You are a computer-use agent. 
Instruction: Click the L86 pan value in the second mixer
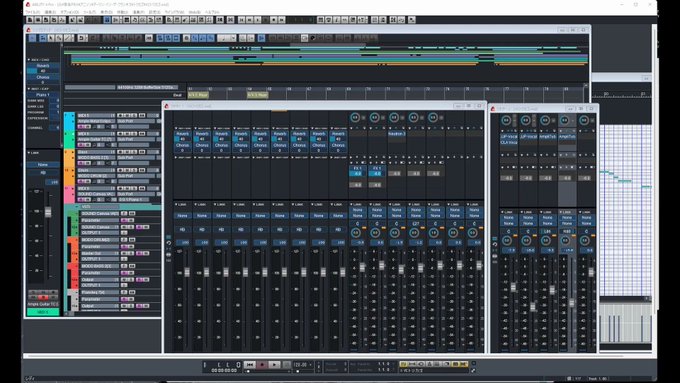(547, 232)
